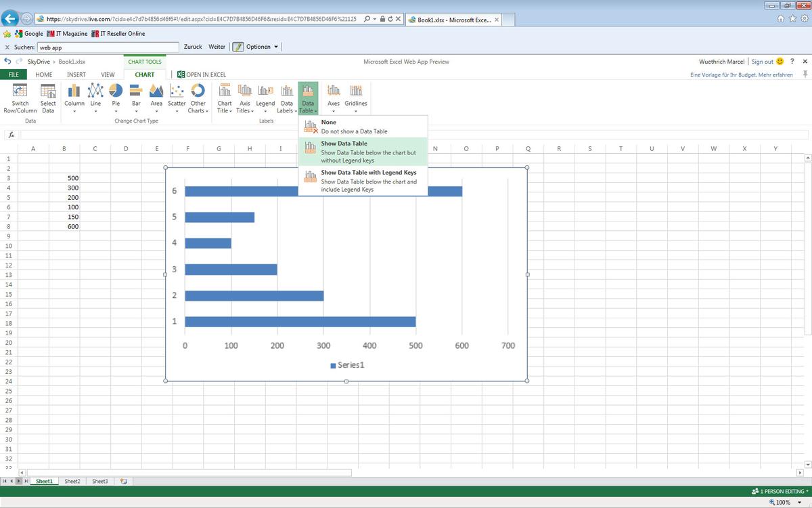Open help with the question mark icon
The height and width of the screenshot is (508, 812).
tap(792, 62)
